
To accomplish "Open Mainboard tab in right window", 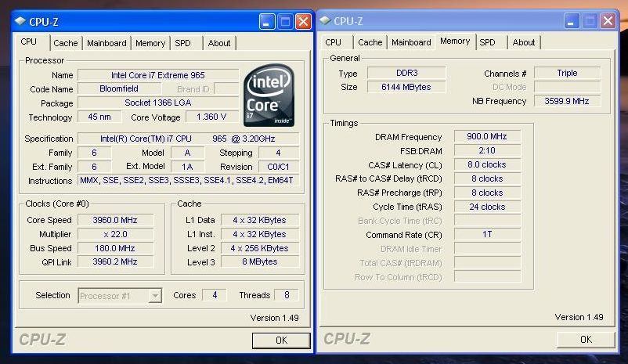I will 411,42.
